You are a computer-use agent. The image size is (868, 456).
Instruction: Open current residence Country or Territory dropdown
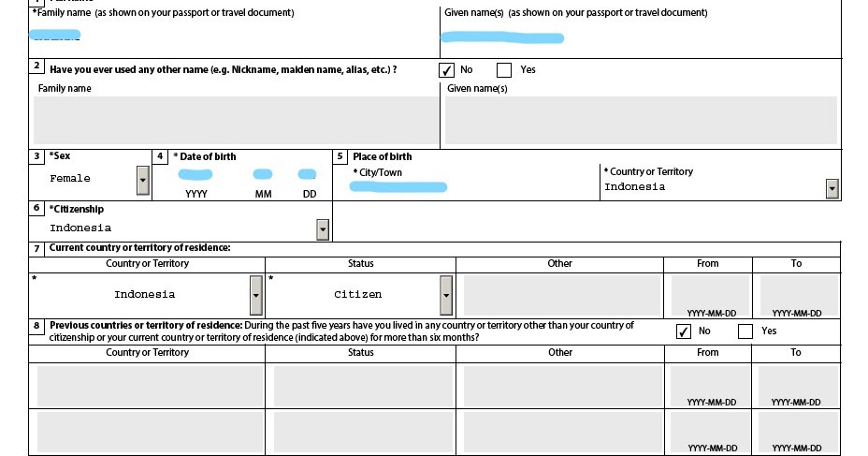255,295
